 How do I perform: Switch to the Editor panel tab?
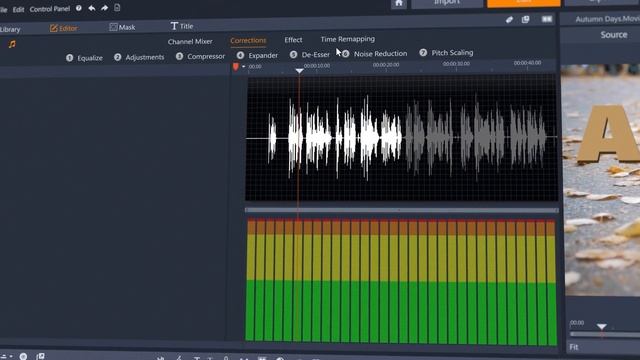pos(64,28)
